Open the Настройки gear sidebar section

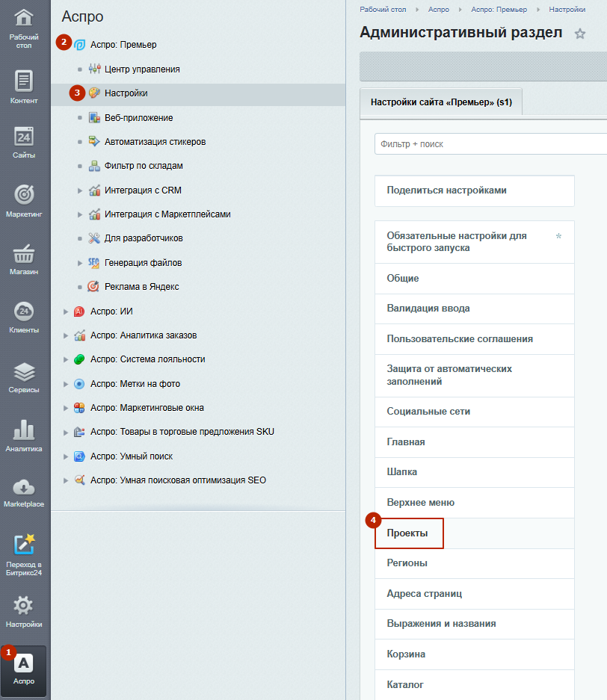(x=24, y=612)
